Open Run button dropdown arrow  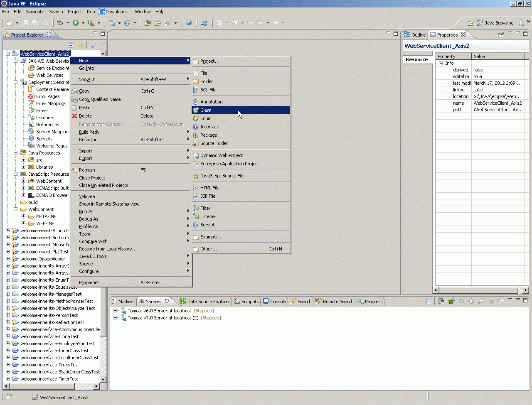83,23
